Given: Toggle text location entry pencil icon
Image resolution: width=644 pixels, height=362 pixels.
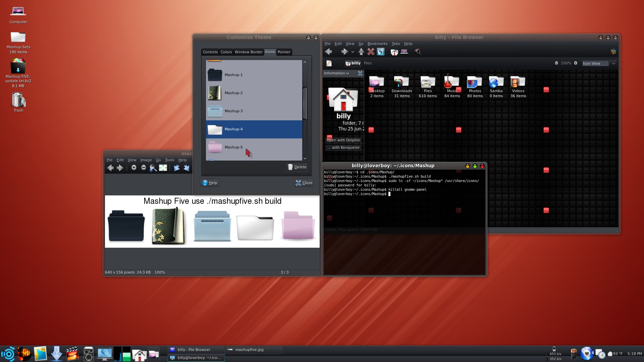Looking at the screenshot, I should pyautogui.click(x=329, y=63).
